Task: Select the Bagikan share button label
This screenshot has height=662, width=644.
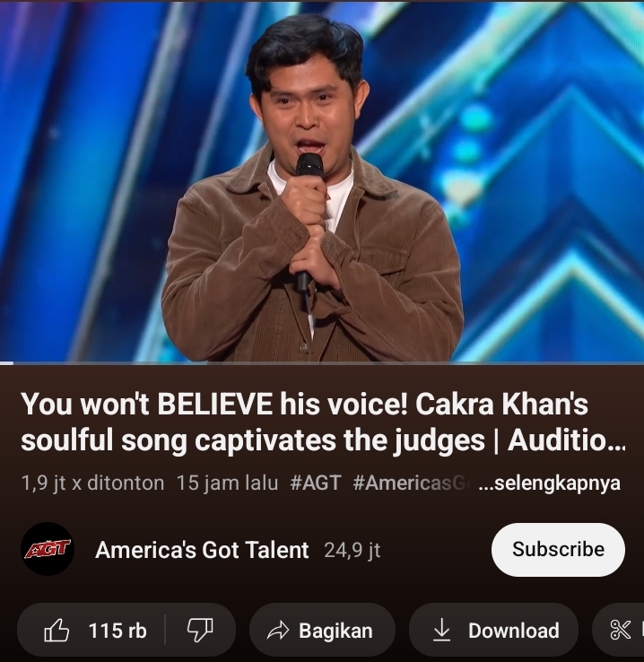Action: click(x=335, y=631)
